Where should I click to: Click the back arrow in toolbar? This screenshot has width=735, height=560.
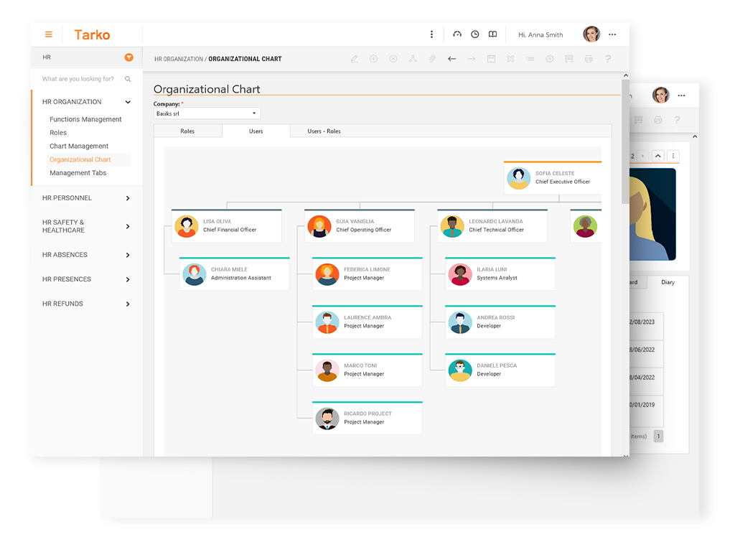[451, 59]
